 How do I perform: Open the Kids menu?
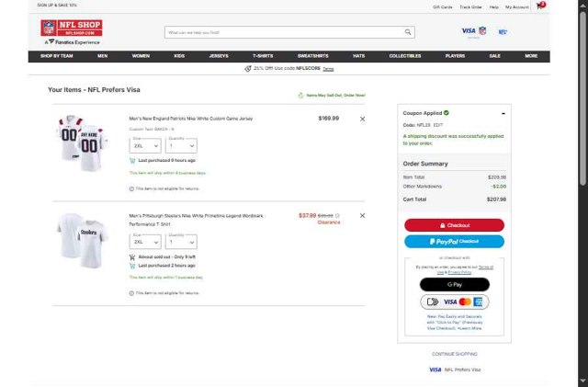pyautogui.click(x=179, y=56)
